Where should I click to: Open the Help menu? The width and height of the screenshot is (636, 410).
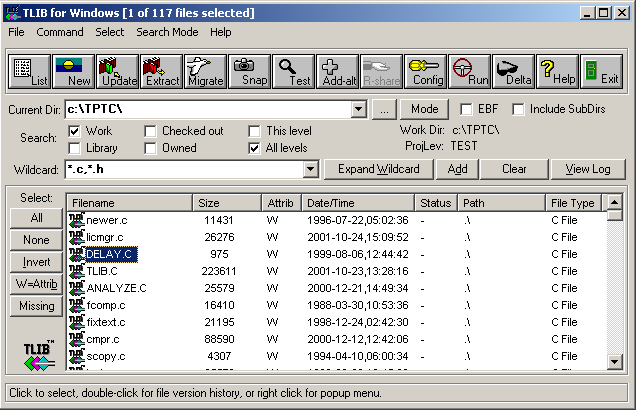point(221,32)
